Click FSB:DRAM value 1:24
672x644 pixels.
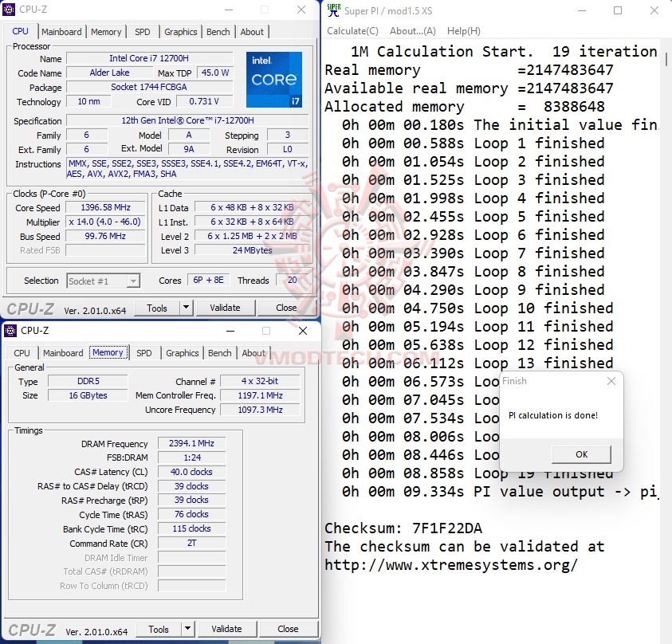click(191, 457)
